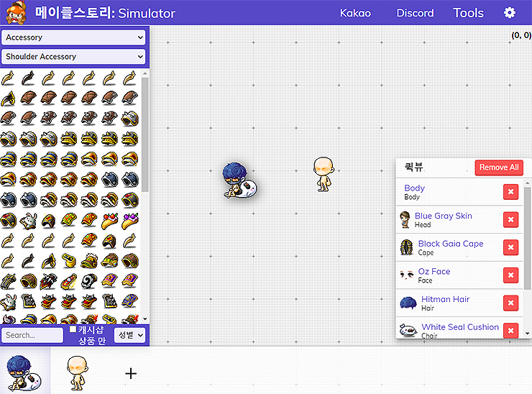
Task: Click the item list scrollbar thumb
Action: click(x=145, y=134)
